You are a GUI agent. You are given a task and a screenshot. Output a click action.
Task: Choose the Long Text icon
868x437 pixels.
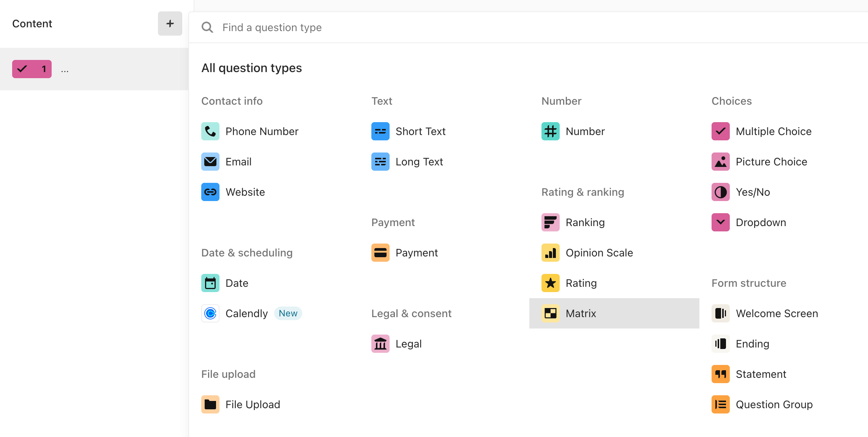[380, 162]
